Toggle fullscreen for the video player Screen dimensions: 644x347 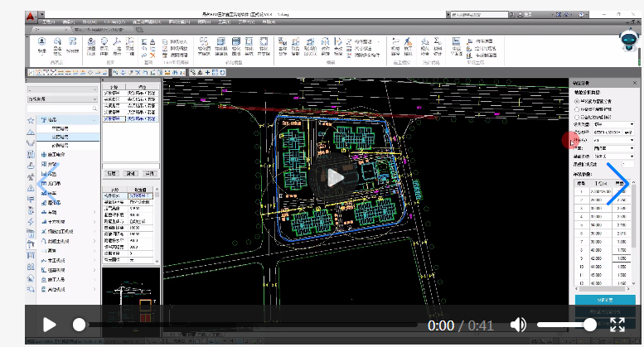coord(617,325)
